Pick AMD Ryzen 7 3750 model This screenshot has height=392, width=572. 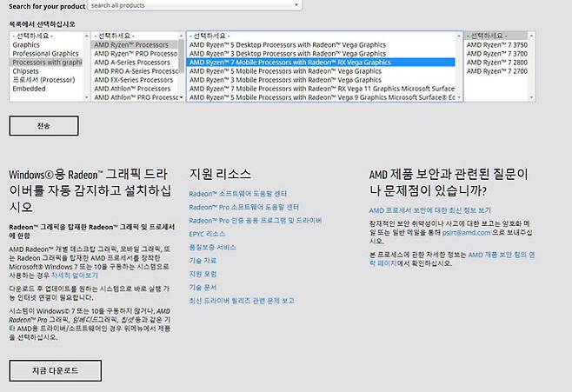point(496,44)
